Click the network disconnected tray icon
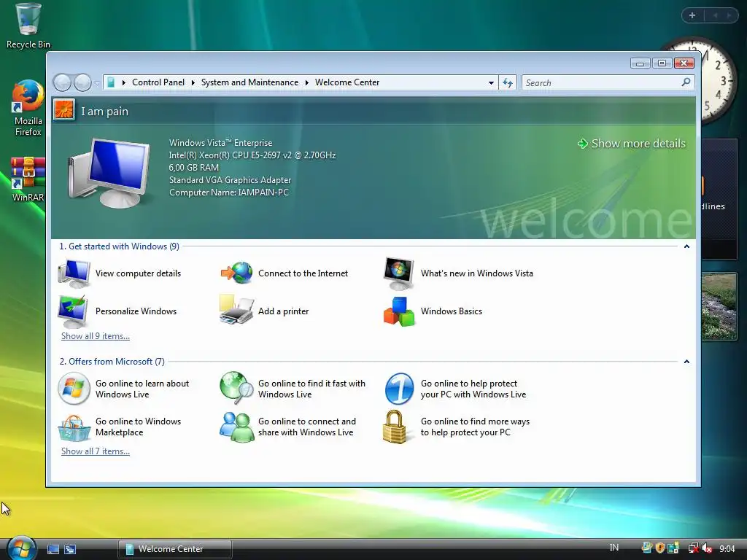The width and height of the screenshot is (747, 560). 694,548
